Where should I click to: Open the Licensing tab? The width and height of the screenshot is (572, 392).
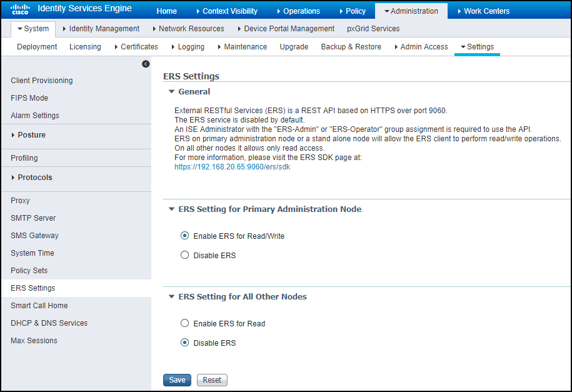(85, 47)
